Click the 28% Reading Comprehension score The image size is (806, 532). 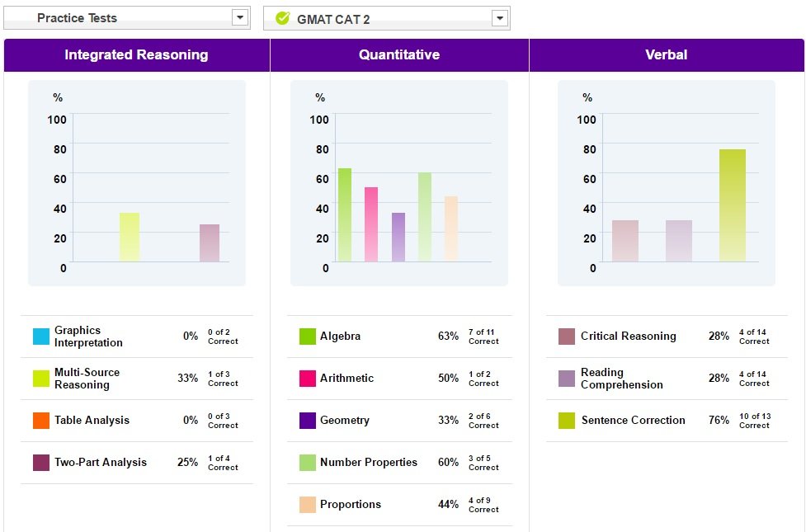coord(719,379)
